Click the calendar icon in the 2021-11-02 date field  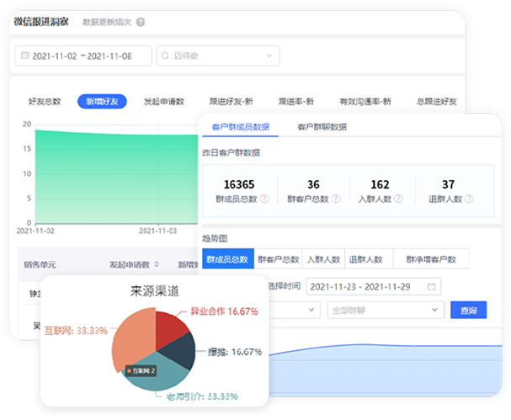click(24, 56)
